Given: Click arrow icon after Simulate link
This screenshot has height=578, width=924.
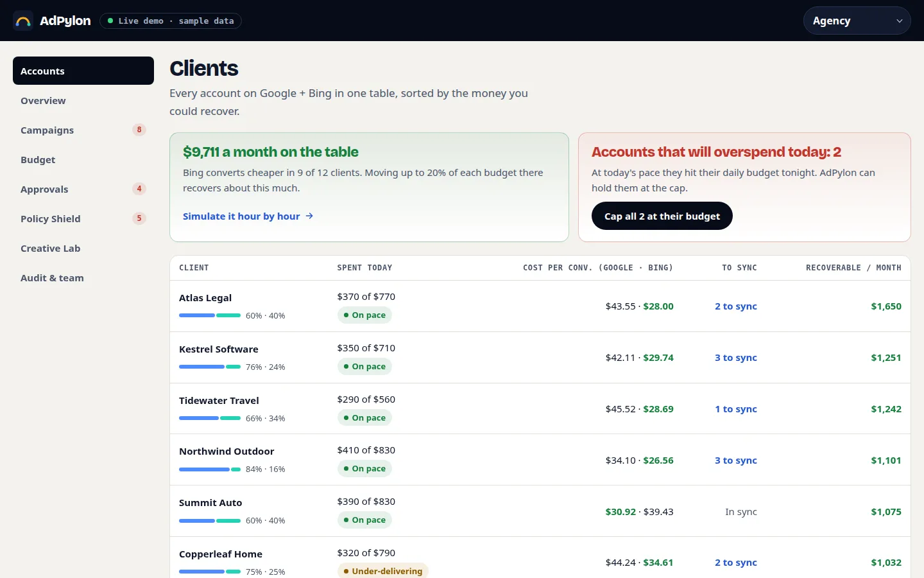Looking at the screenshot, I should point(309,216).
